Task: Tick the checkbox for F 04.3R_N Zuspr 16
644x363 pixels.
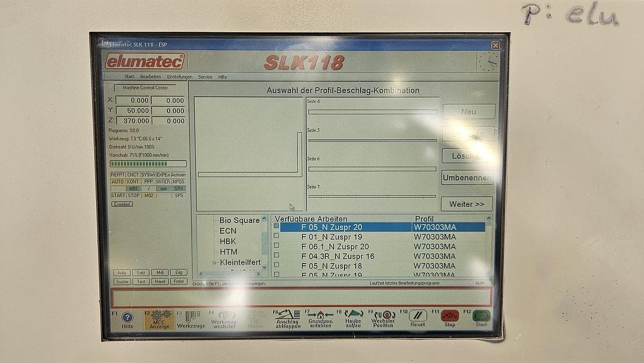Action: coord(276,256)
